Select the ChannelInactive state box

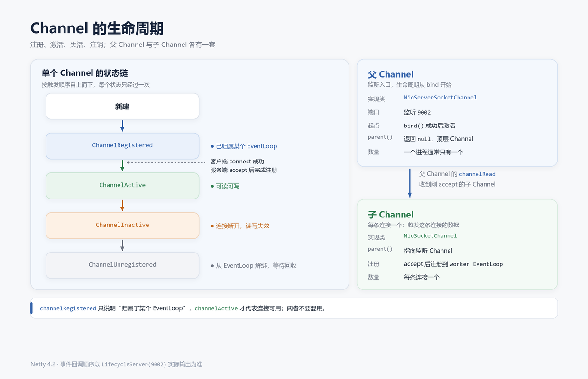coord(122,226)
